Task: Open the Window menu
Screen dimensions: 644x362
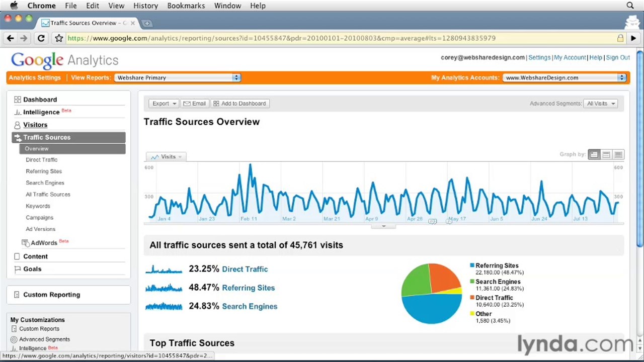Action: click(227, 6)
